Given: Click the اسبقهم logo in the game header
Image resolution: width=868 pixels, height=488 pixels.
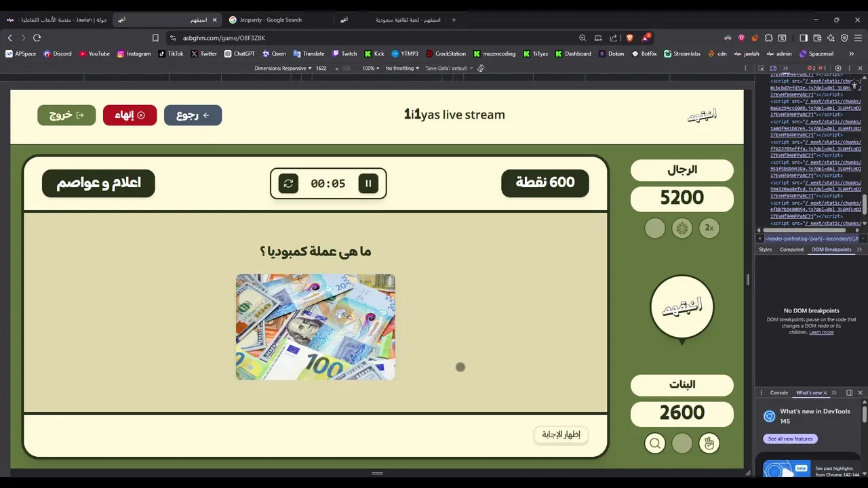Looking at the screenshot, I should pos(702,115).
